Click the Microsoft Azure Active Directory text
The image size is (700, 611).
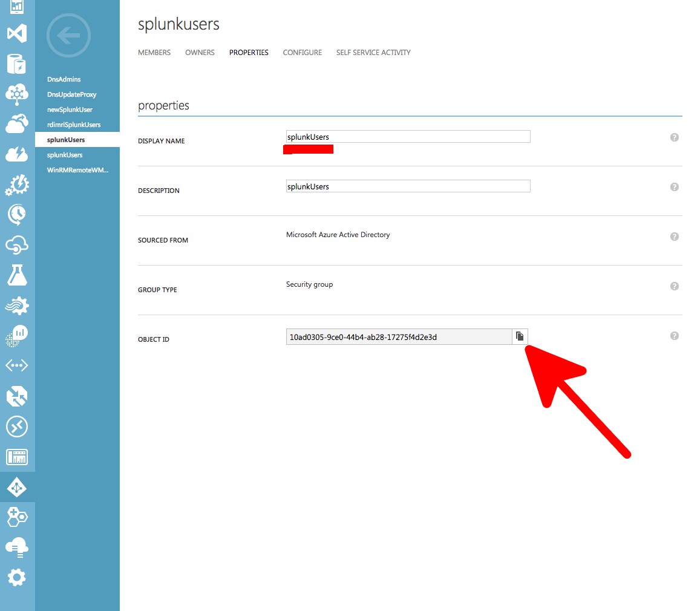click(338, 235)
